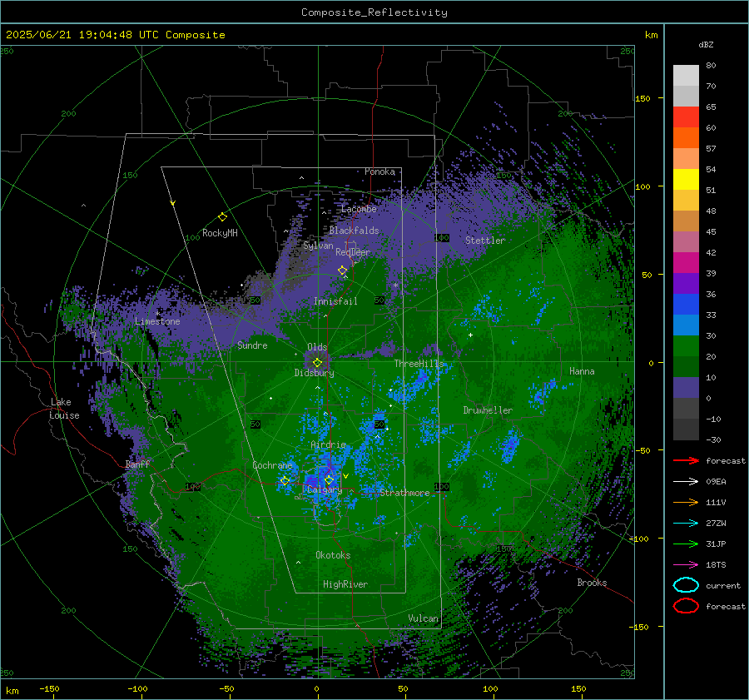Click the Vulcan label
This screenshot has height=700, width=749.
pos(423,618)
